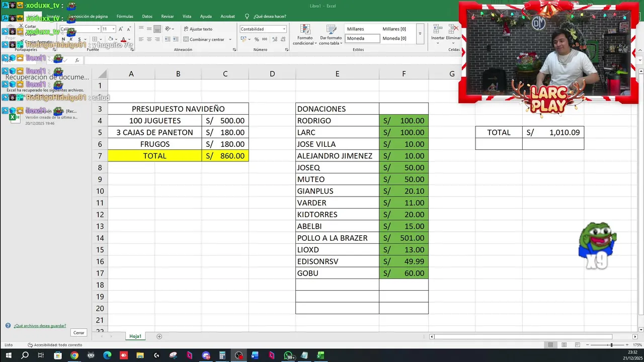Open Google Chrome from the taskbar
This screenshot has height=362, width=644.
point(74,355)
